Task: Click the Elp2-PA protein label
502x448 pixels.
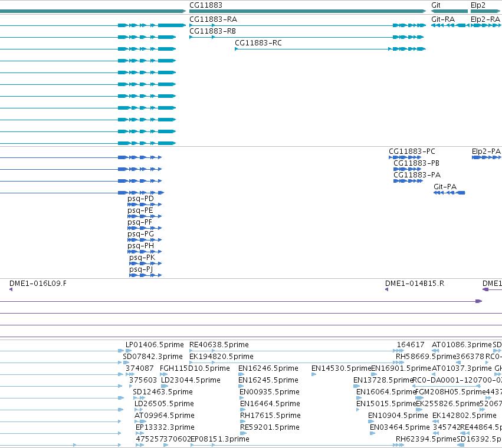Action: click(x=486, y=151)
